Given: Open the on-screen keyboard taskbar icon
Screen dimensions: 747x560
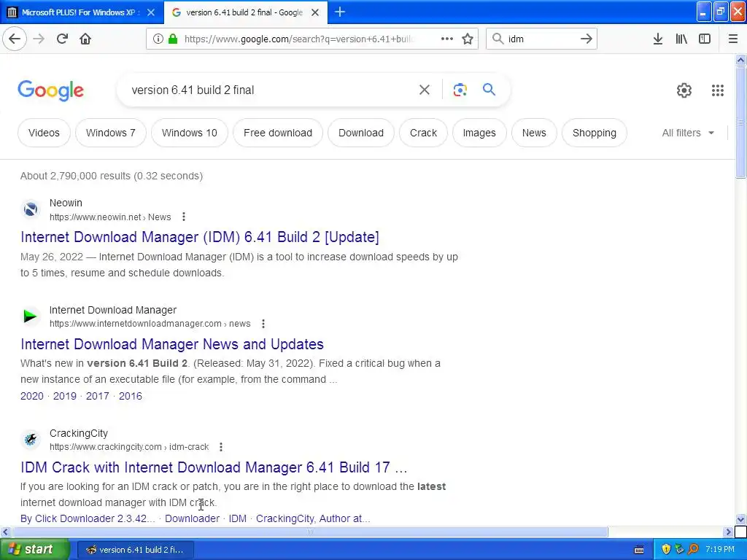Looking at the screenshot, I should point(639,550).
